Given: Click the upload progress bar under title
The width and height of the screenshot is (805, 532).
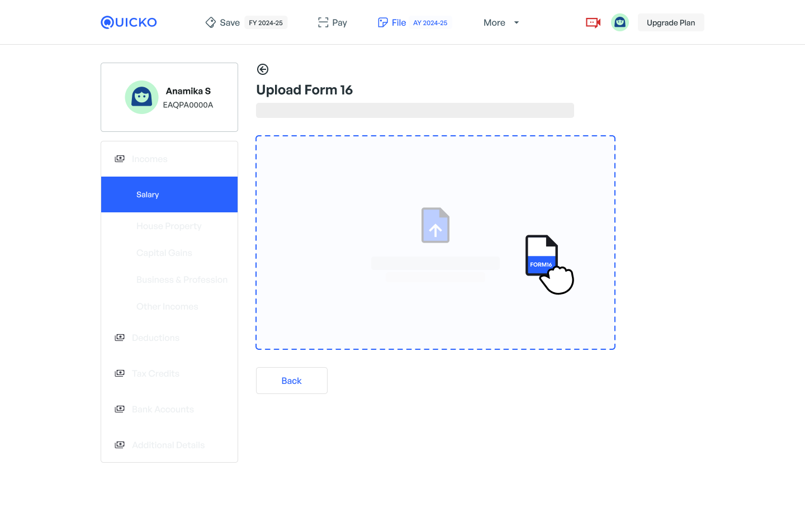Looking at the screenshot, I should point(415,110).
